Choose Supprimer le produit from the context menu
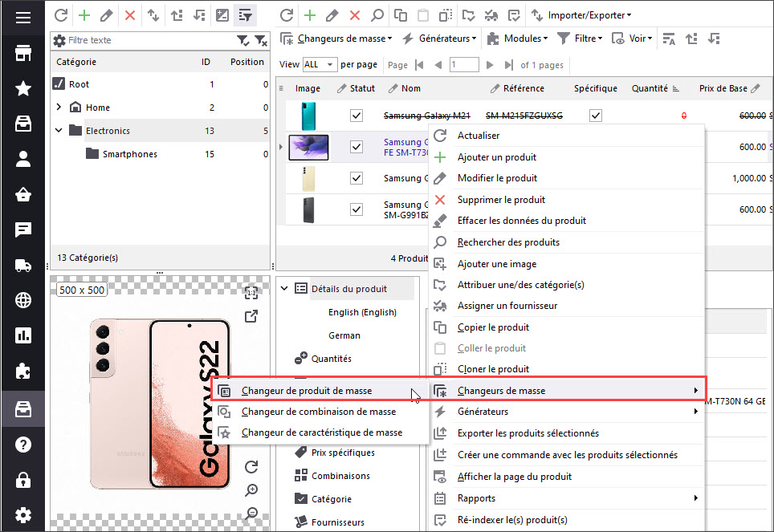The image size is (774, 532). click(x=567, y=199)
